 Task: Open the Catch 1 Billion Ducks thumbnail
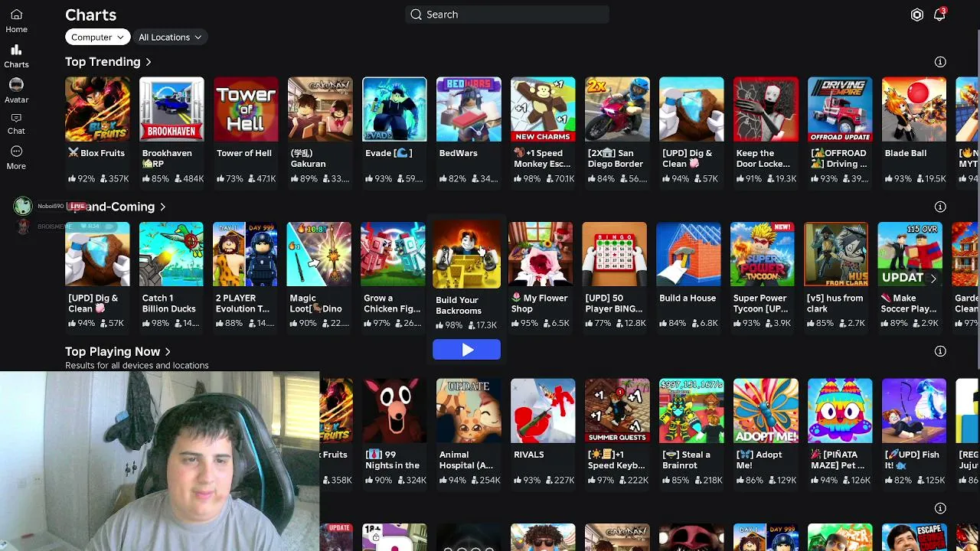[171, 255]
